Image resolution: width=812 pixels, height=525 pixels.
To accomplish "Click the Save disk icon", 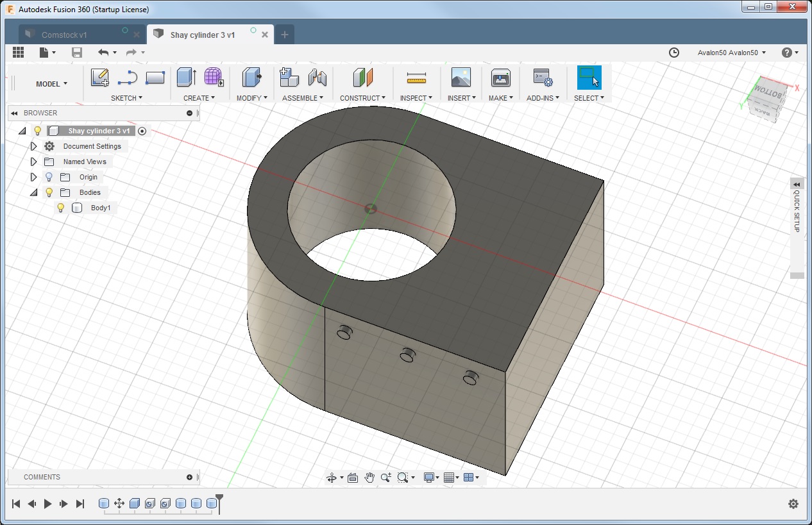I will click(x=77, y=53).
